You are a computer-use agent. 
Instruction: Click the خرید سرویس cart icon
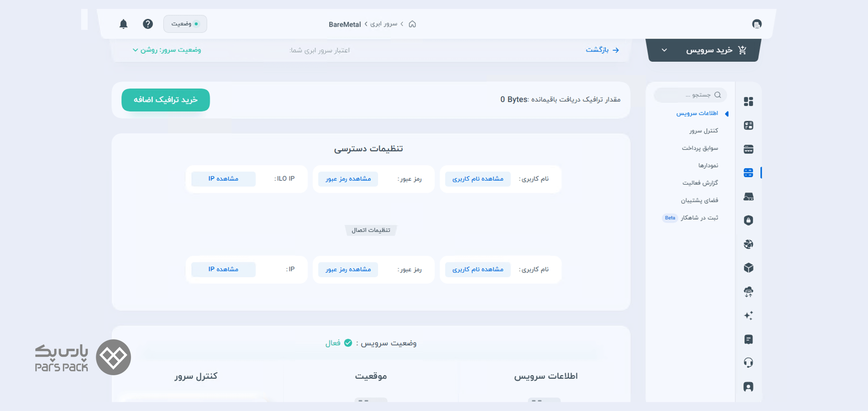742,50
